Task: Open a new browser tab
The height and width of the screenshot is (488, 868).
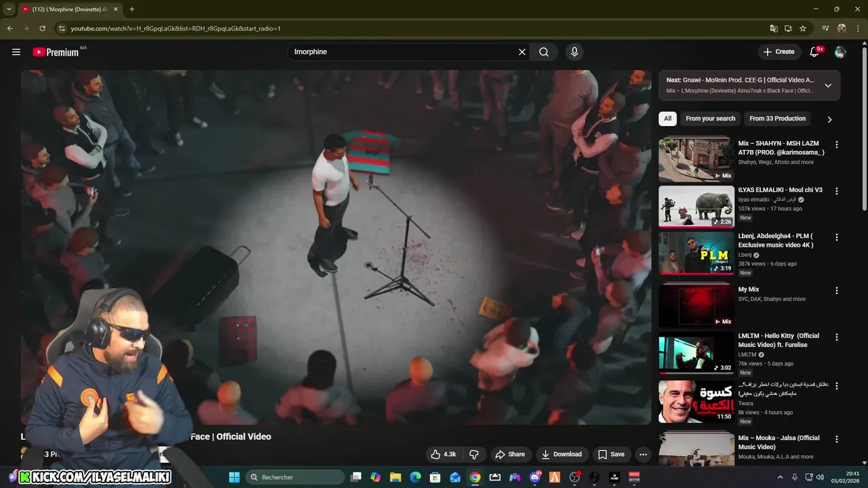Action: point(132,9)
